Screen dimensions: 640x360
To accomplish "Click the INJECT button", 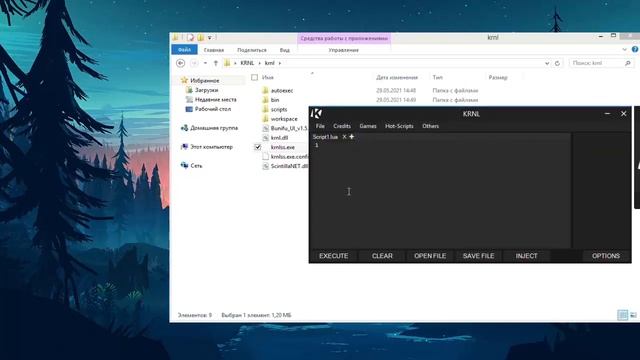I will [x=527, y=256].
